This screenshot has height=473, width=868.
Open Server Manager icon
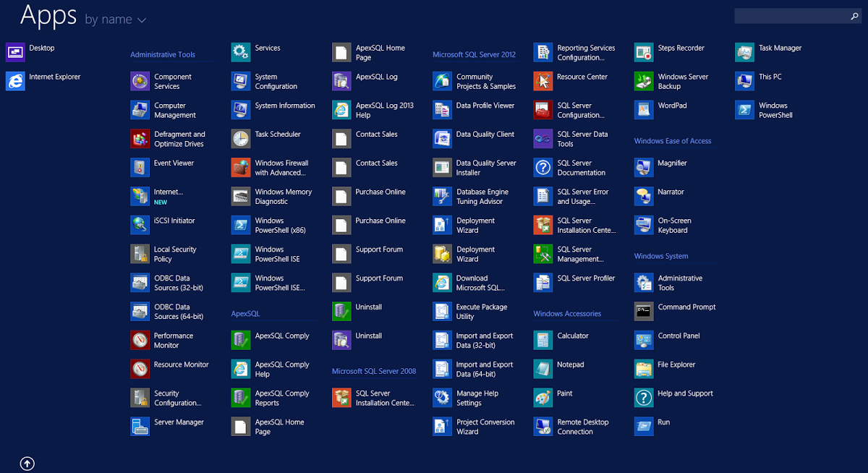coord(140,427)
